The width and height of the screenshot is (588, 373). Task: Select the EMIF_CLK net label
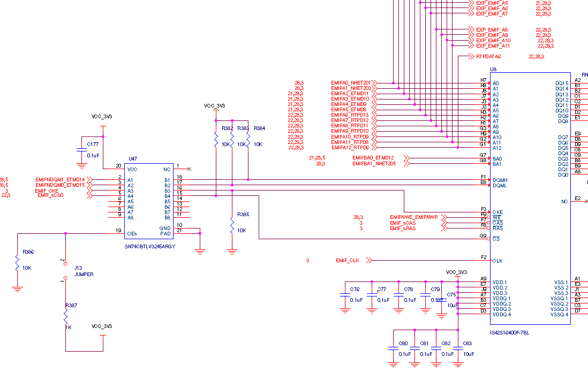point(347,261)
